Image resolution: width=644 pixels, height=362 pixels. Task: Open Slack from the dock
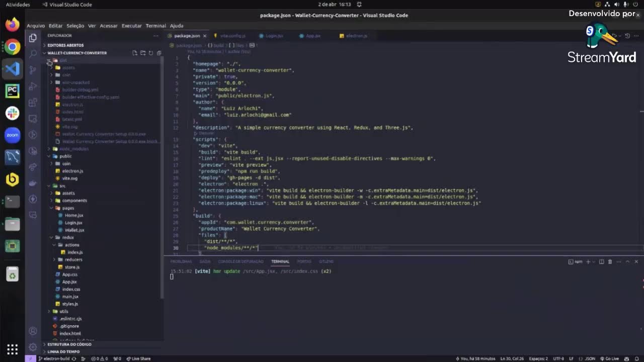13,113
